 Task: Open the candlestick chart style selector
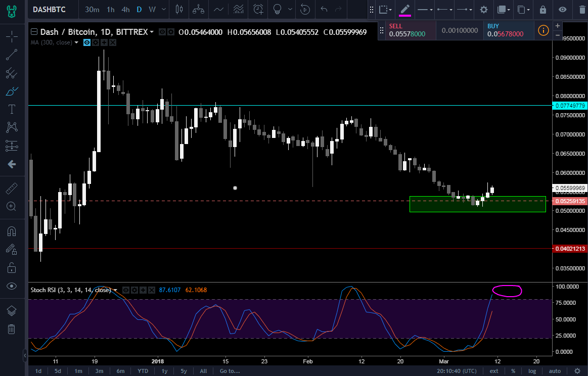[x=179, y=10]
